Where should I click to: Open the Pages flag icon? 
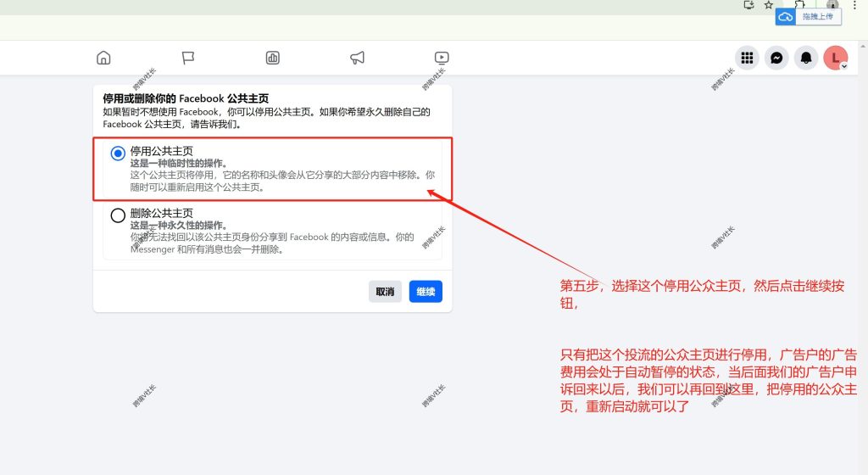188,58
